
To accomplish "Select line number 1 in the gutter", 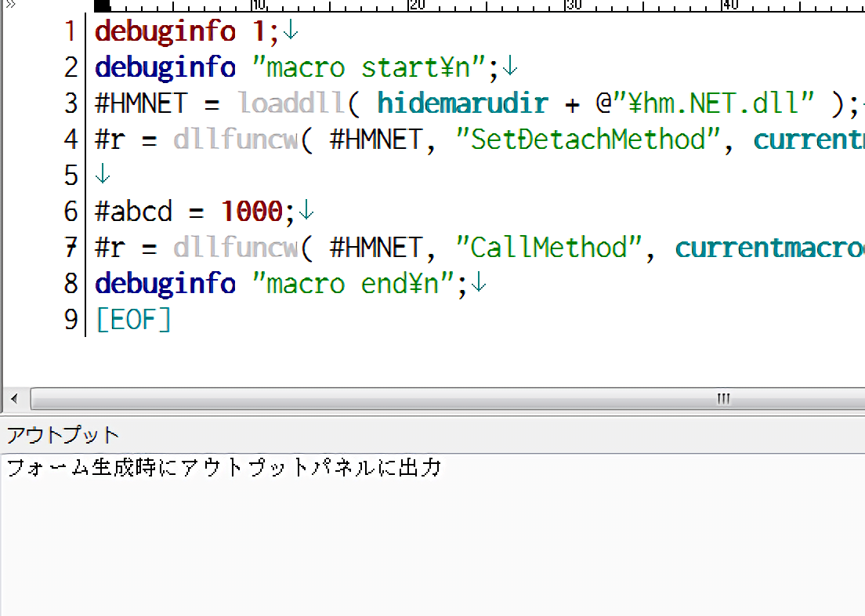I will coord(71,31).
